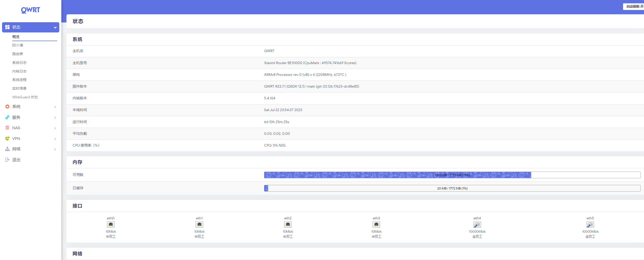Viewport: 644px width, 260px height.
Task: Click the VPN globe icon
Action: click(7, 138)
